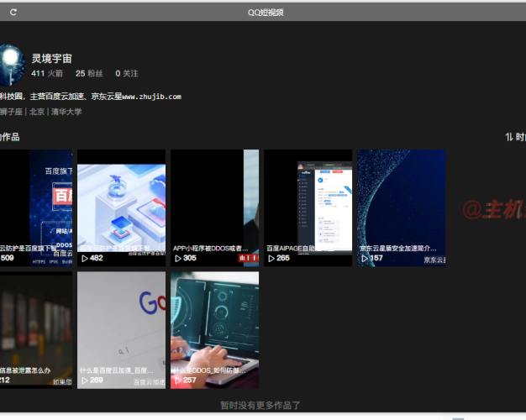Click the 清华大学 school tag
526x420 pixels.
point(66,112)
